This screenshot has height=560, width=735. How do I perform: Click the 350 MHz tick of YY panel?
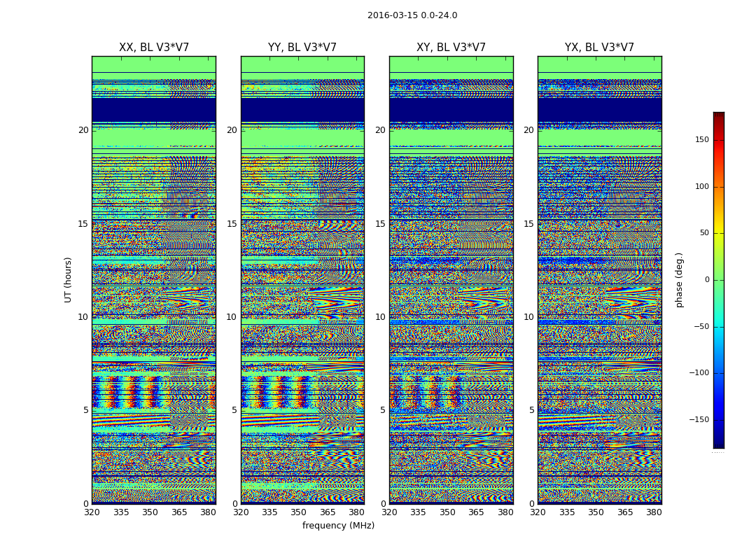click(299, 512)
